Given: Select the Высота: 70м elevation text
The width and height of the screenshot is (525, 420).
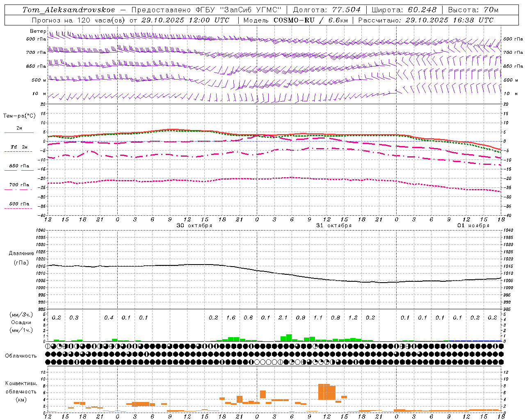Looking at the screenshot, I should pos(473,10).
